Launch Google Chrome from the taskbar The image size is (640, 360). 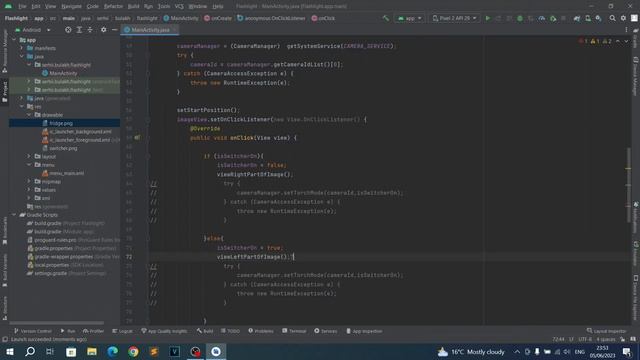tap(133, 351)
